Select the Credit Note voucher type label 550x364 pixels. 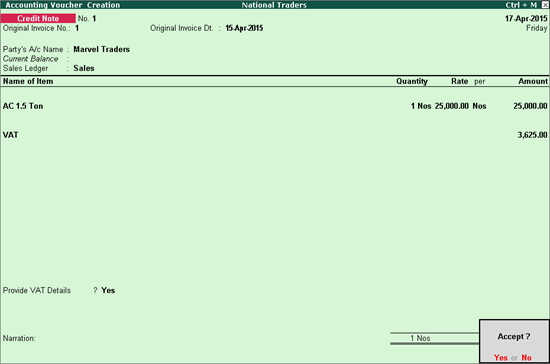point(38,18)
